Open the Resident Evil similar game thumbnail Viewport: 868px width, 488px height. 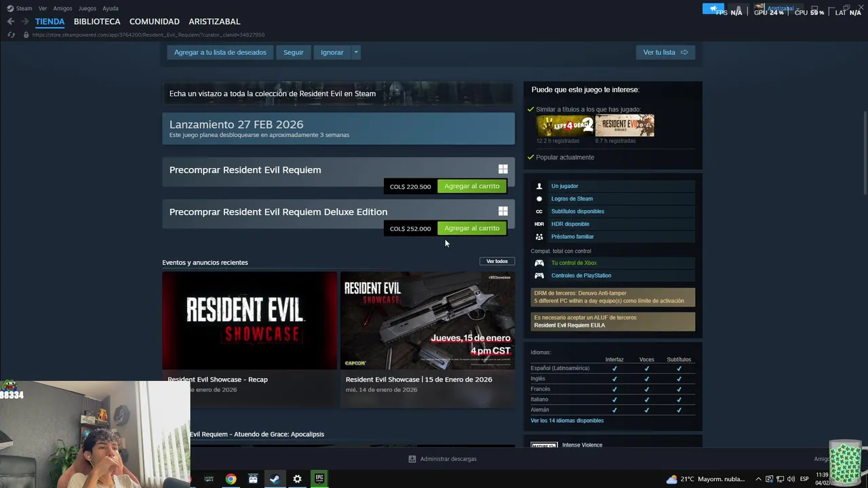tap(625, 125)
